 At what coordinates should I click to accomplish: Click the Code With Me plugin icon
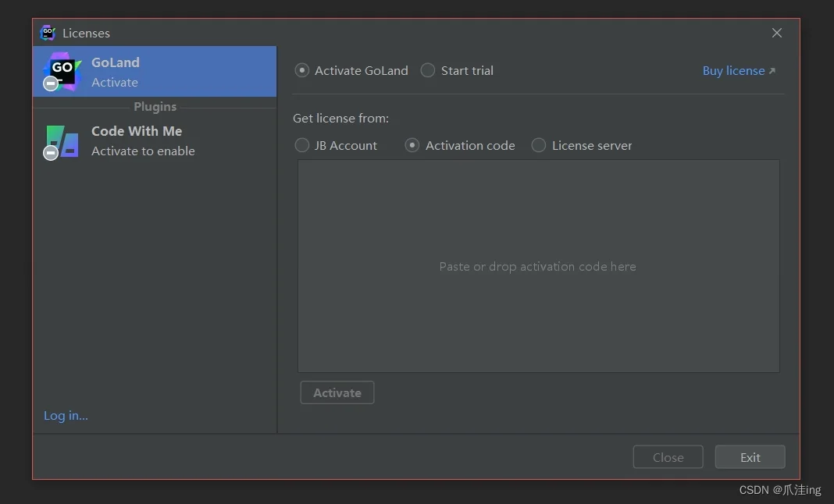[62, 142]
